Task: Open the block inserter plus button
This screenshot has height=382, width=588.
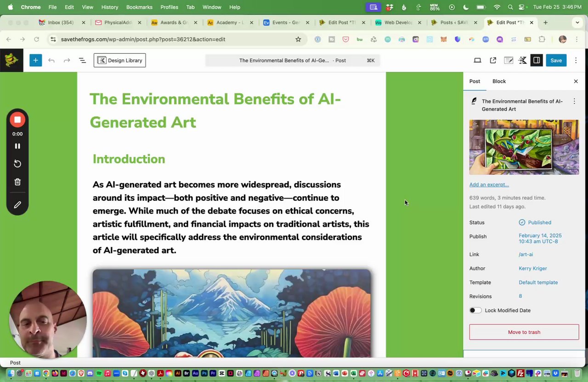Action: pyautogui.click(x=35, y=60)
